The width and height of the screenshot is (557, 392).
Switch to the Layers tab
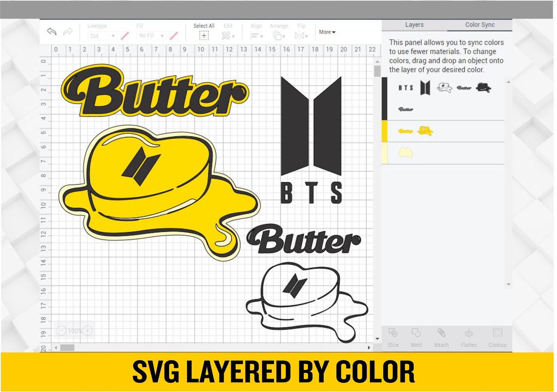tap(414, 25)
